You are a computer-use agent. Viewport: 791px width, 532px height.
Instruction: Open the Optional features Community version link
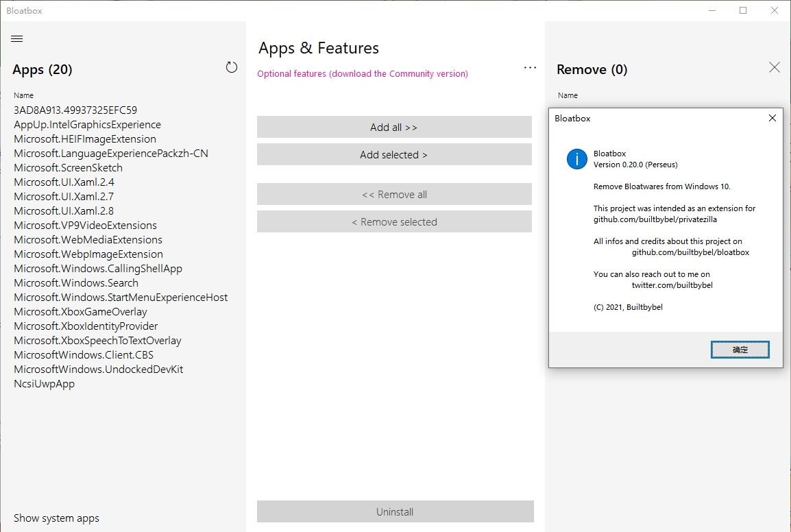point(363,74)
